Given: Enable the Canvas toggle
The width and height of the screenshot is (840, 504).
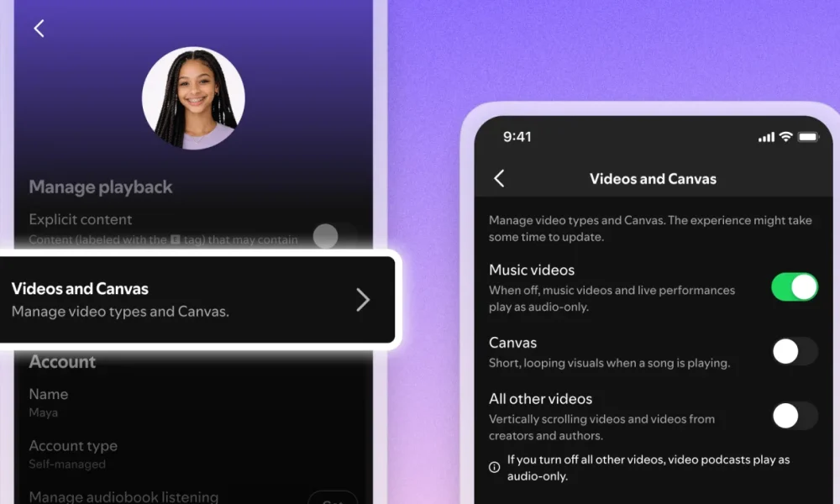Looking at the screenshot, I should pyautogui.click(x=794, y=351).
